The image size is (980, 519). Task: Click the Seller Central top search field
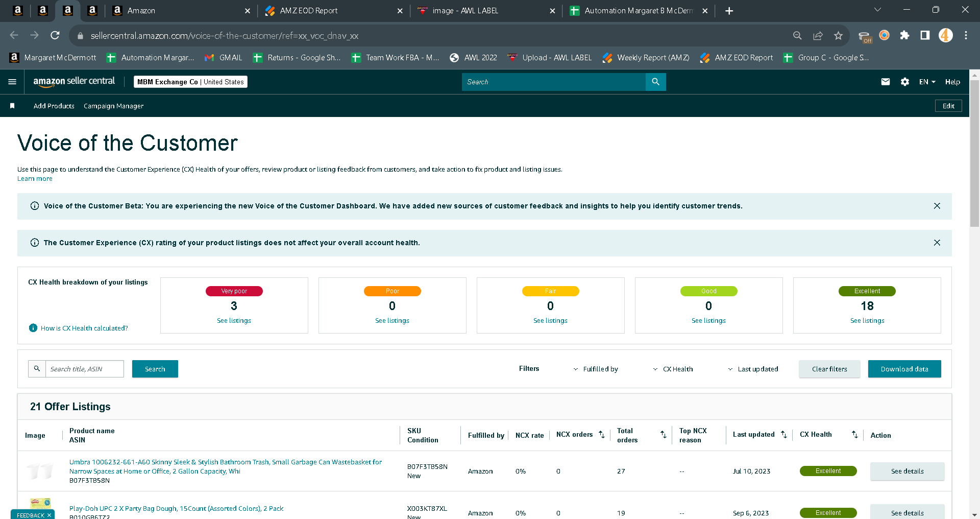[554, 82]
